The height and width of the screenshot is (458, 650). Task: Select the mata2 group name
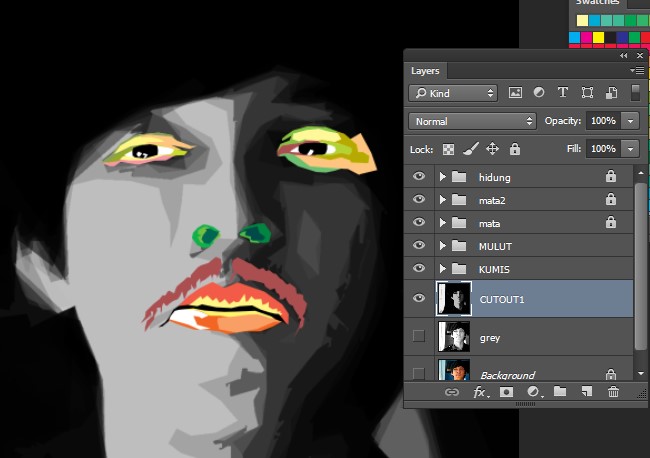coord(492,201)
